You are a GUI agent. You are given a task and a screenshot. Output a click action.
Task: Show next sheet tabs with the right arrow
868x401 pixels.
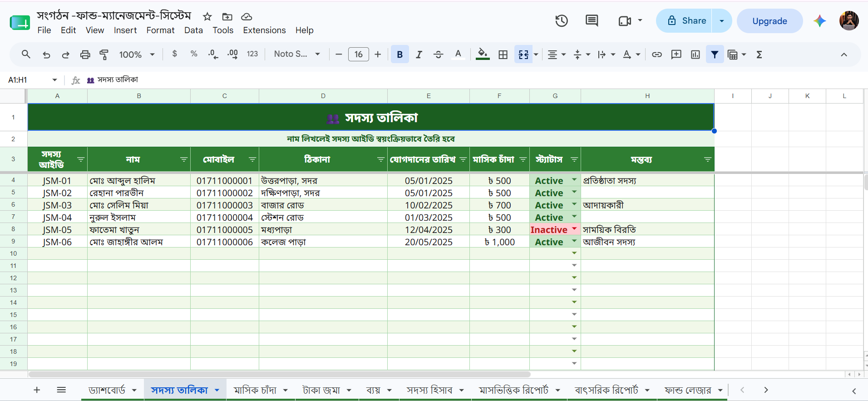click(x=766, y=390)
